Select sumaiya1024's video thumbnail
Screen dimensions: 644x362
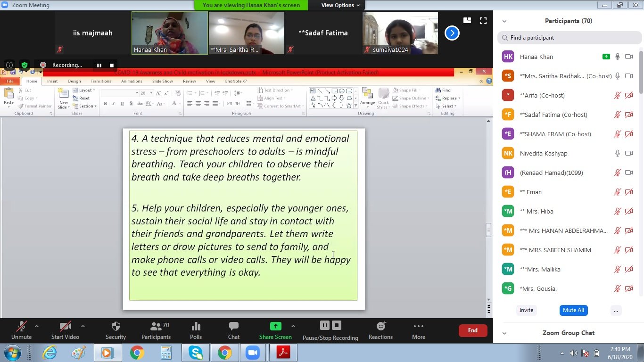[400, 33]
